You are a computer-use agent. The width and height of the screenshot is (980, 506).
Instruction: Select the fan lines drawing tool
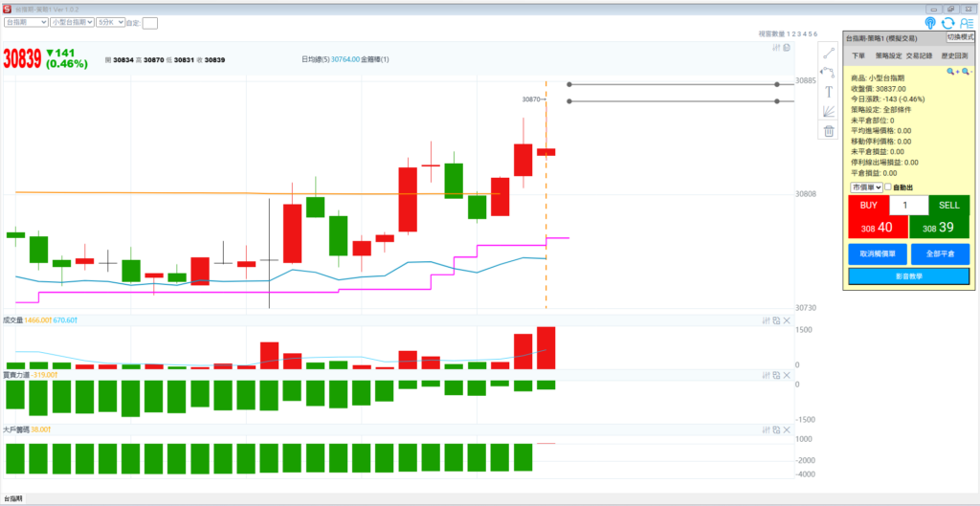[829, 111]
